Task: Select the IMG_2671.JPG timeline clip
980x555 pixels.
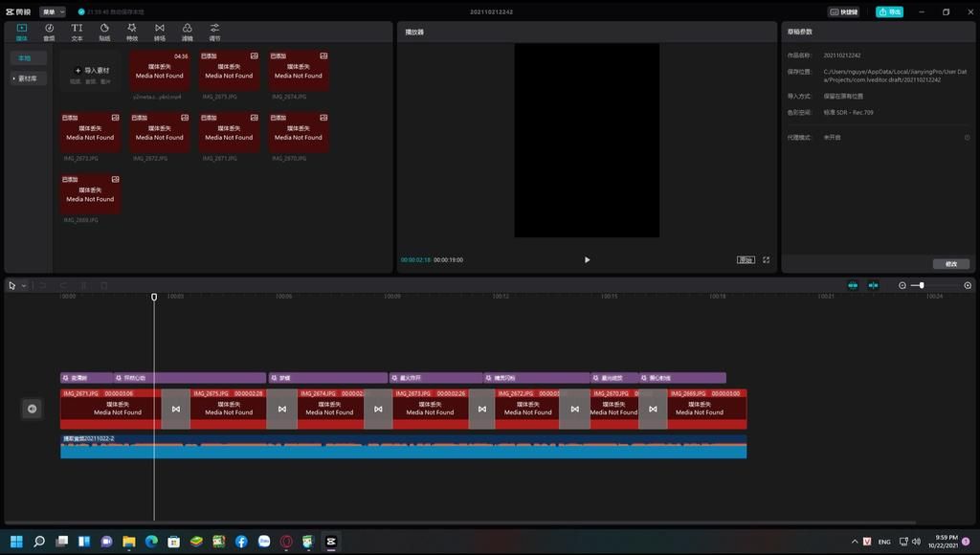Action: tap(111, 409)
